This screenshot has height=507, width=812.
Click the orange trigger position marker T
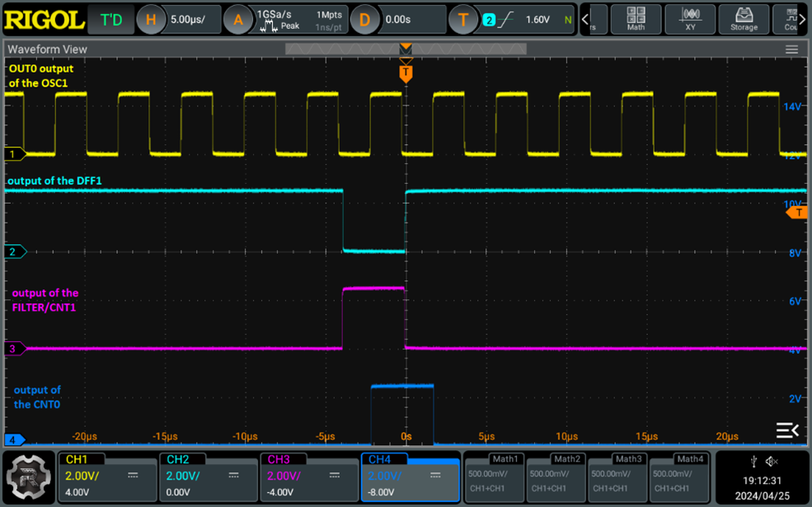point(406,73)
